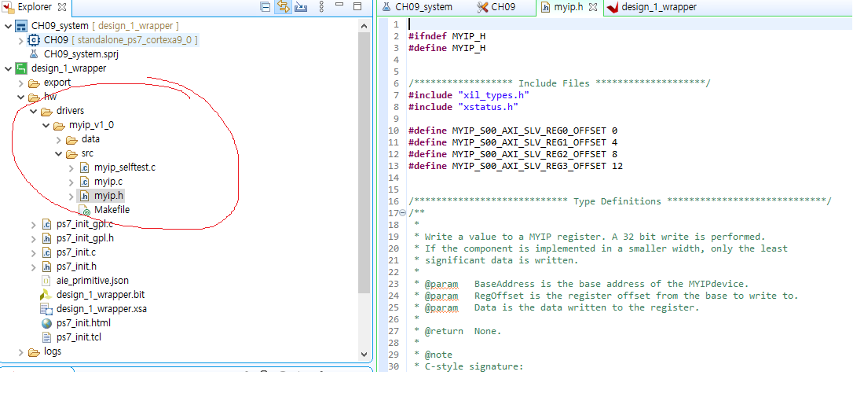Viewport: 868px width, 412px height.
Task: Click the '@return None.' comment line
Action: pos(458,331)
